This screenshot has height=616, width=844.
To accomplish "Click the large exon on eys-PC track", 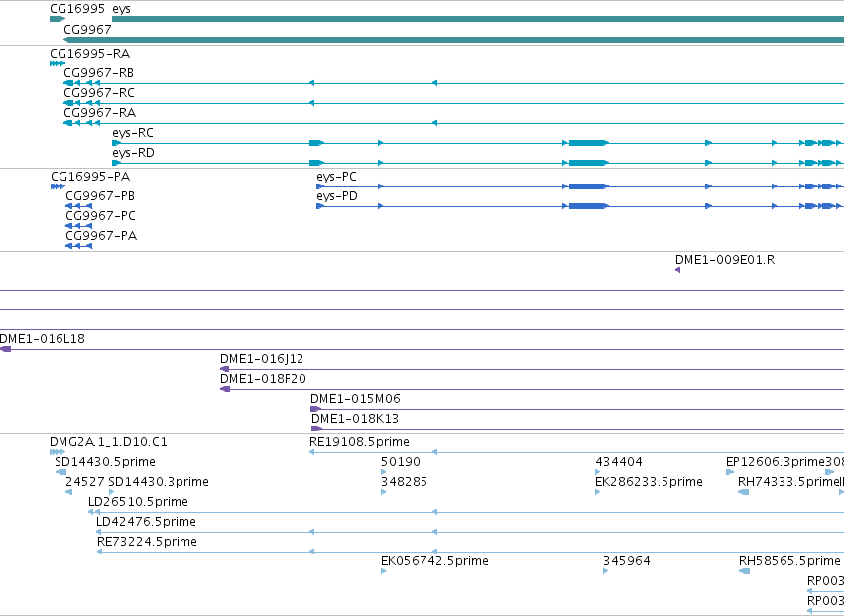I will 589,186.
